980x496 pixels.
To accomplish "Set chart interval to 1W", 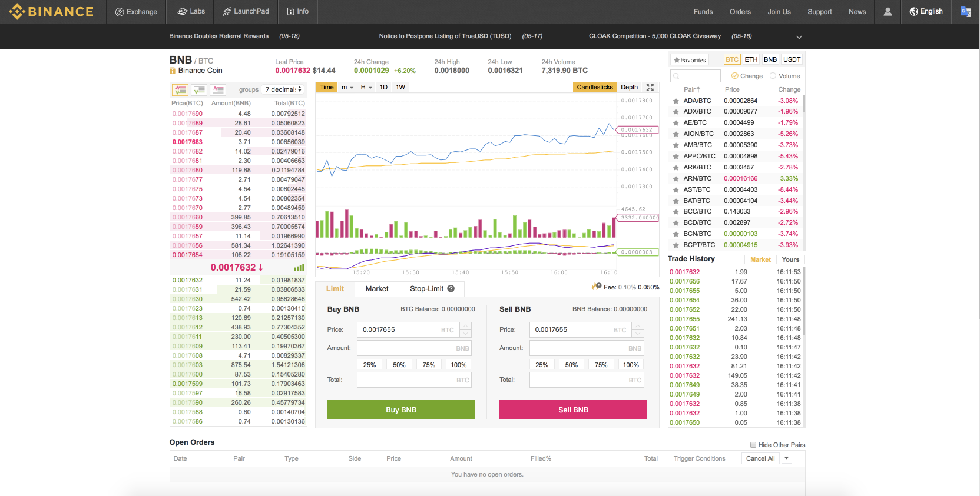I will tap(400, 87).
